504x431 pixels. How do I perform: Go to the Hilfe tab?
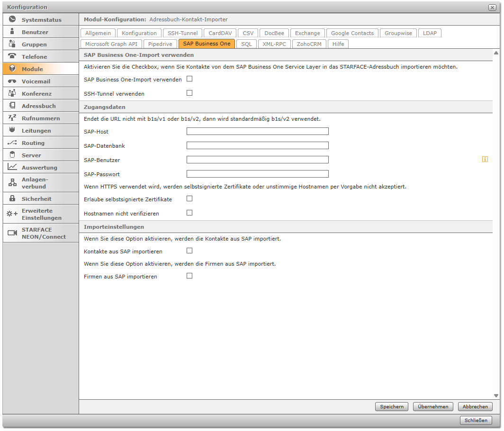click(x=338, y=44)
